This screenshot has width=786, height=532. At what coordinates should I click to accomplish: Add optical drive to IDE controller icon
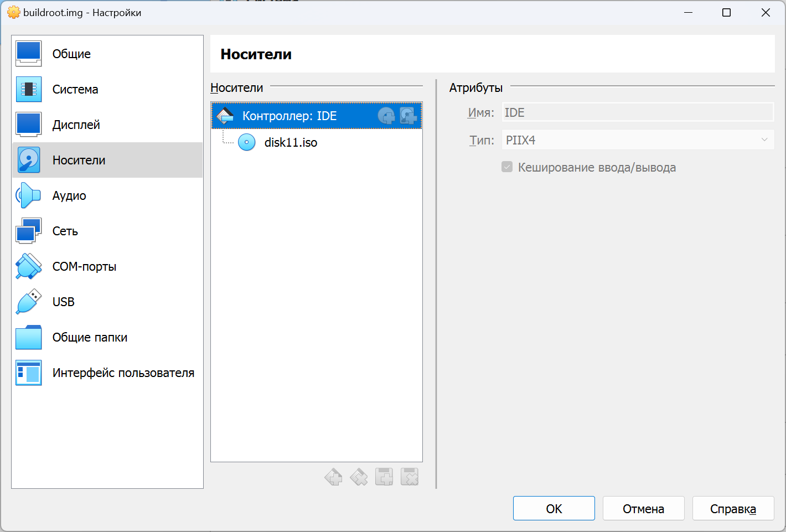386,116
